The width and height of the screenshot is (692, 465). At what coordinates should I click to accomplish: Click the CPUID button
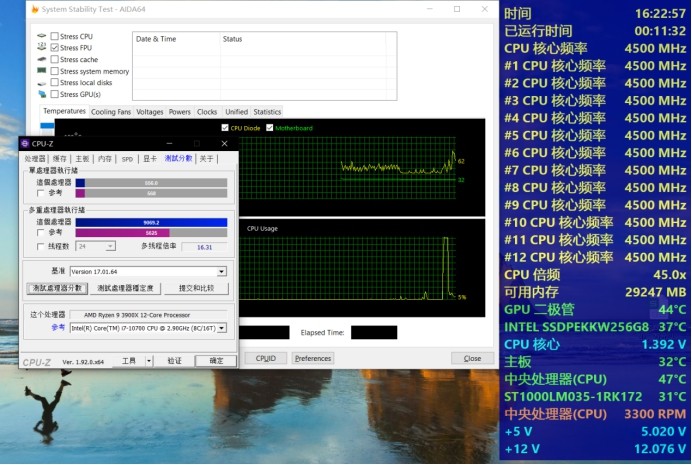(266, 358)
